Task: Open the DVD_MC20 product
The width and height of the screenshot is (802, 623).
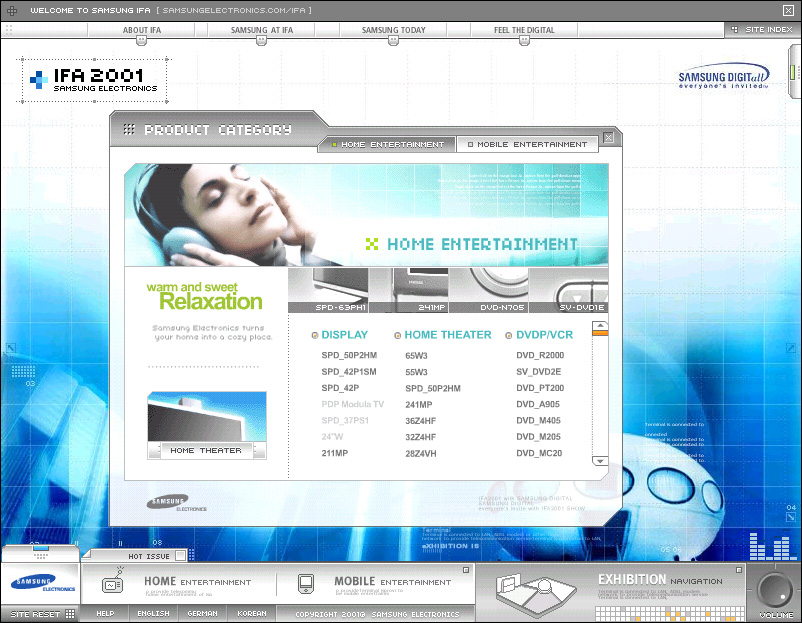Action: (x=539, y=453)
